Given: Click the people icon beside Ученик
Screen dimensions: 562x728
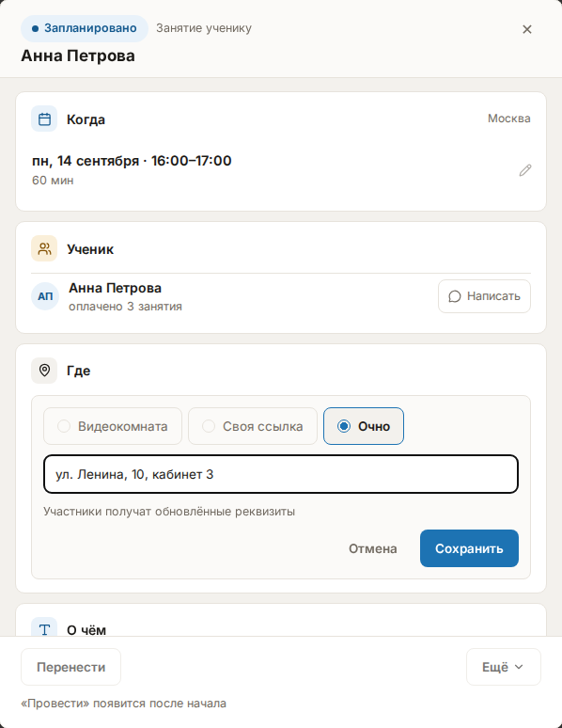Looking at the screenshot, I should [x=44, y=248].
